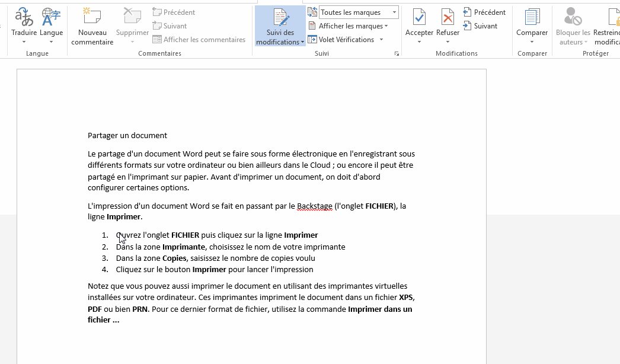This screenshot has height=364, width=620.
Task: Click the bold word PRN
Action: (140, 309)
